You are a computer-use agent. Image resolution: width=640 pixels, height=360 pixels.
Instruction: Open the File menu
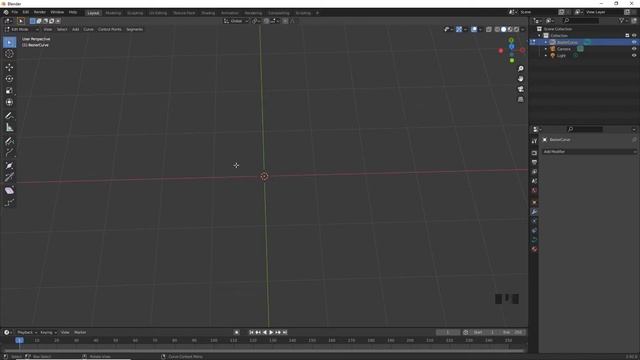(15, 12)
